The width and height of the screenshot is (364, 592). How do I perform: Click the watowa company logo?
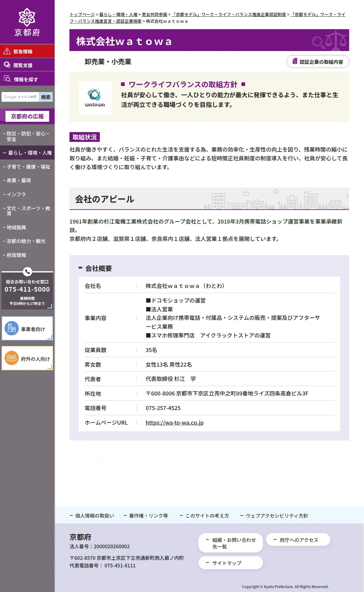point(95,98)
